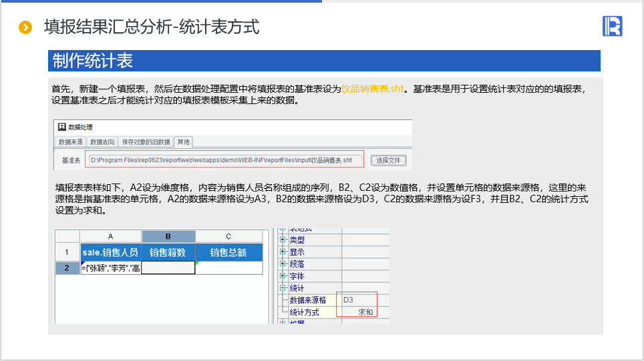This screenshot has height=361, width=644.
Task: Switch to the 数据来源 tab
Action: coord(70,142)
